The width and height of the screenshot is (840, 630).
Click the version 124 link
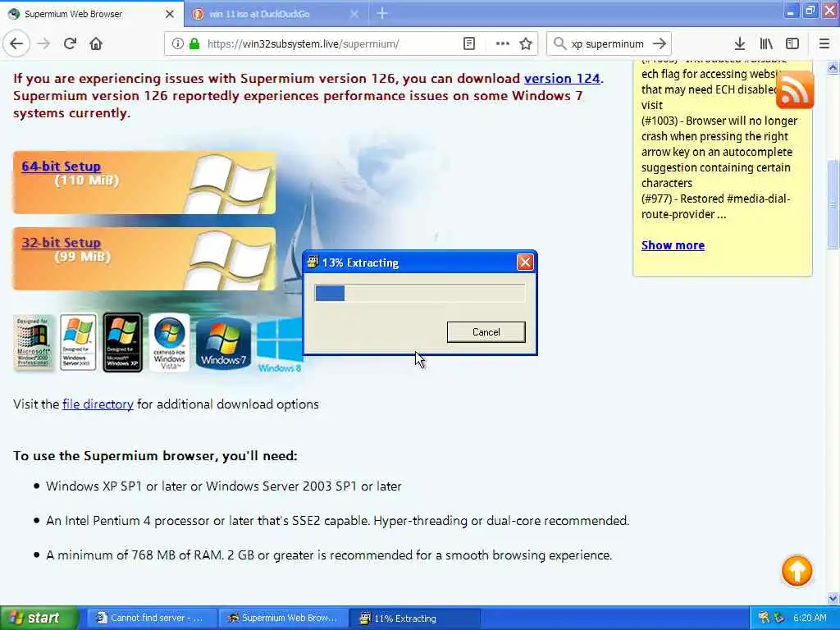562,78
